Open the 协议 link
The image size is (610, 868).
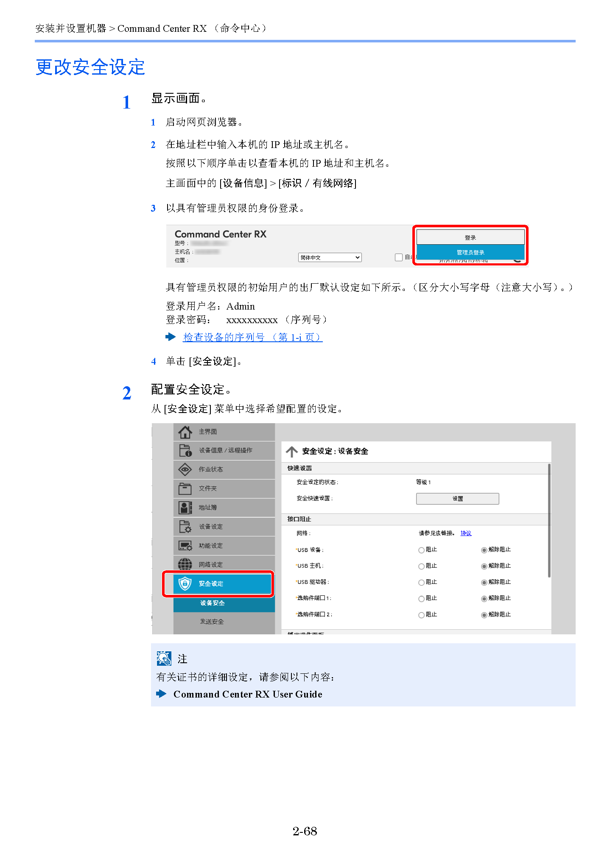pos(466,533)
